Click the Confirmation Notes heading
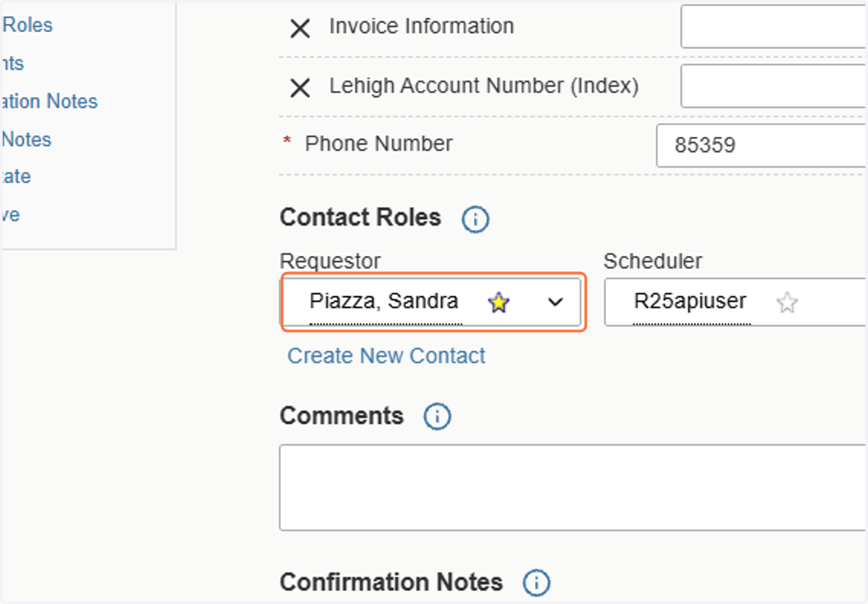Image resolution: width=868 pixels, height=604 pixels. point(391,582)
